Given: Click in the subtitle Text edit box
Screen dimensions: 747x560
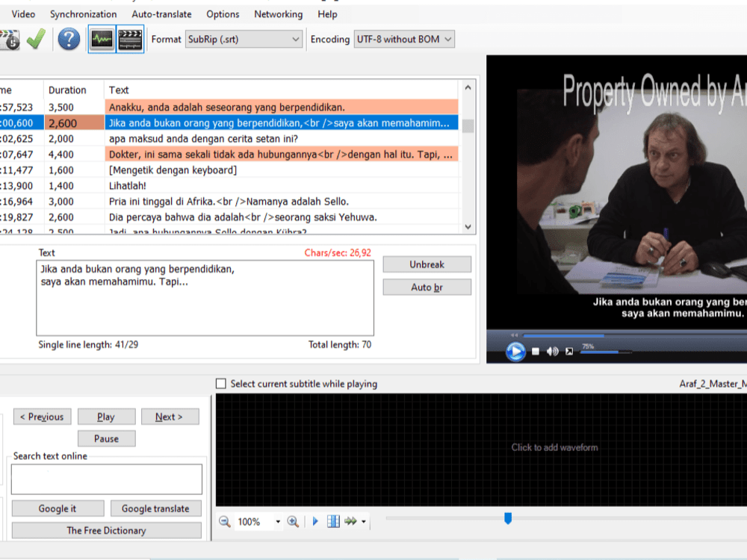Looking at the screenshot, I should click(x=205, y=298).
